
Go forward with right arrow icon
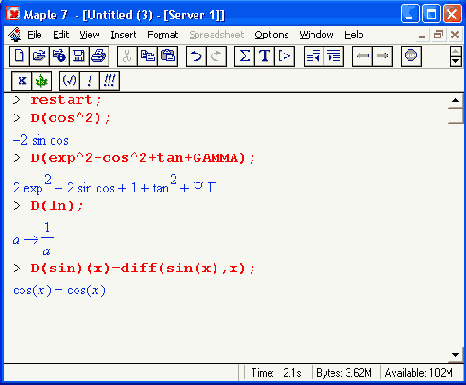[382, 56]
